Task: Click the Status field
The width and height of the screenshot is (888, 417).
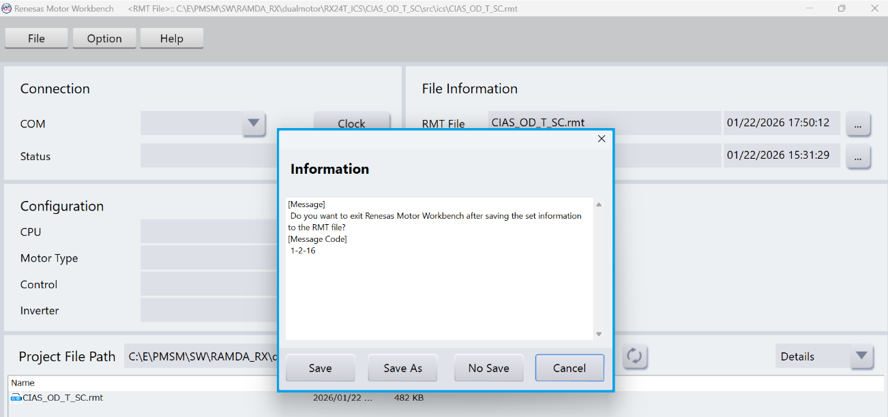Action: 209,156
